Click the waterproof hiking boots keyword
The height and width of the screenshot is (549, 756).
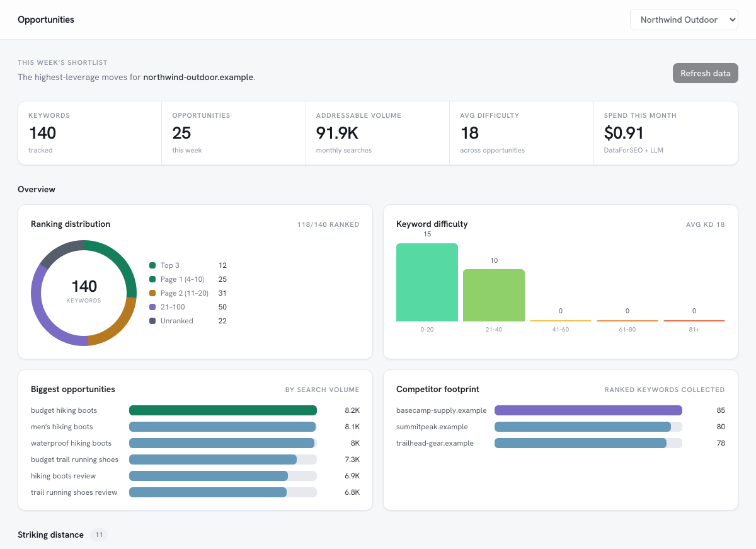tap(71, 443)
